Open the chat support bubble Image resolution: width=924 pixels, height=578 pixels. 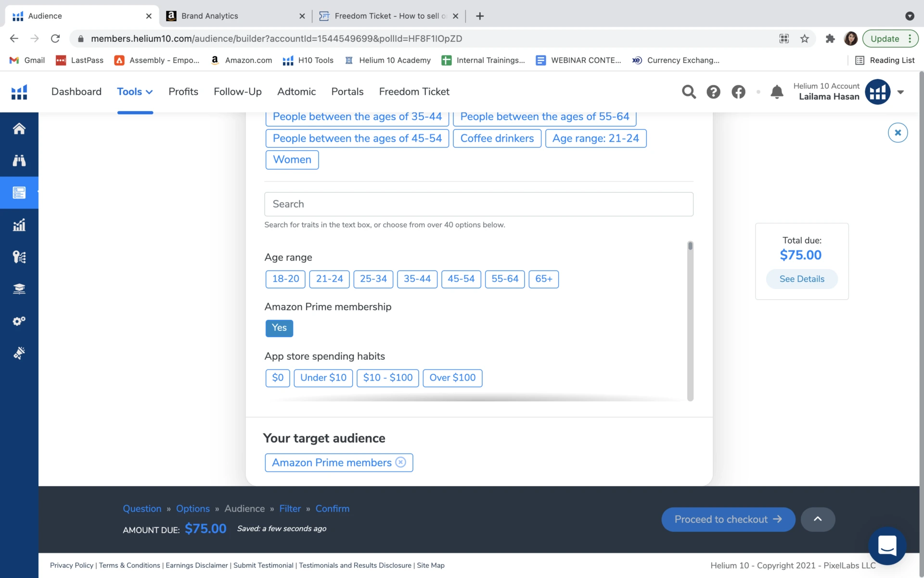point(887,546)
